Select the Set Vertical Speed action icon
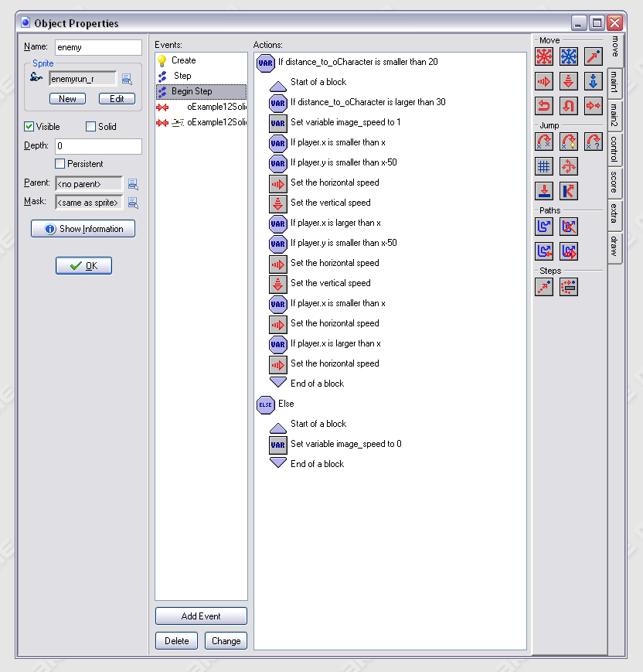Viewport: 643px width, 672px height. tap(568, 81)
